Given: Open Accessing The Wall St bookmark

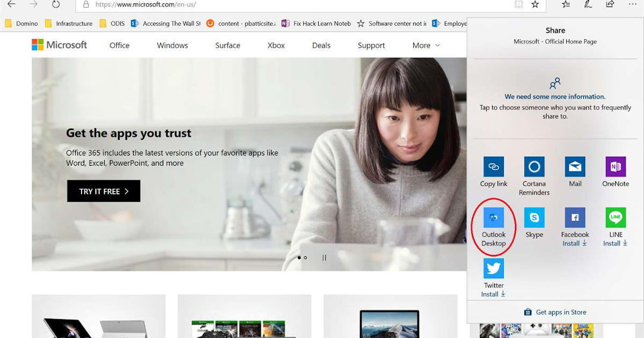Looking at the screenshot, I should (166, 24).
